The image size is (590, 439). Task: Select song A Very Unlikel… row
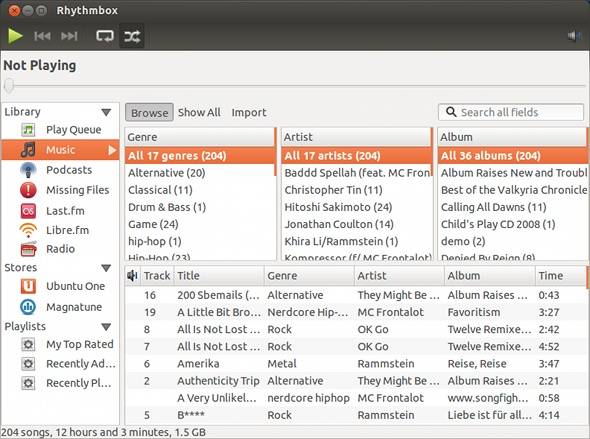pyautogui.click(x=356, y=398)
